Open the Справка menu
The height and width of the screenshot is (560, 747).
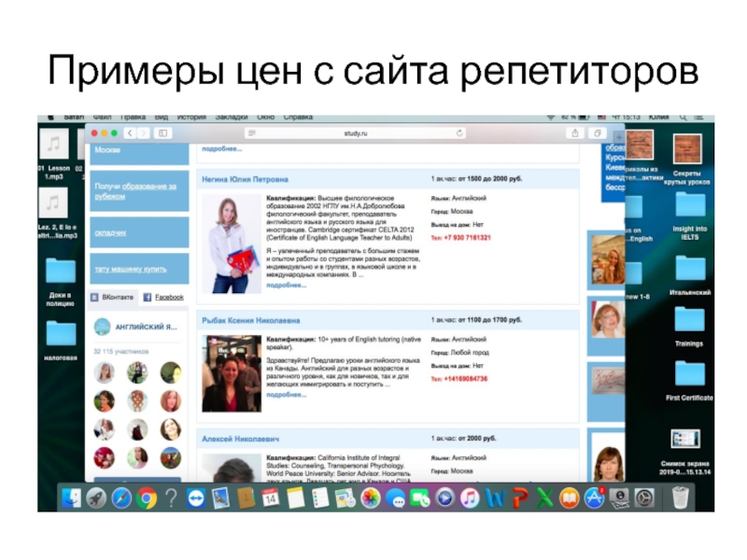(298, 118)
